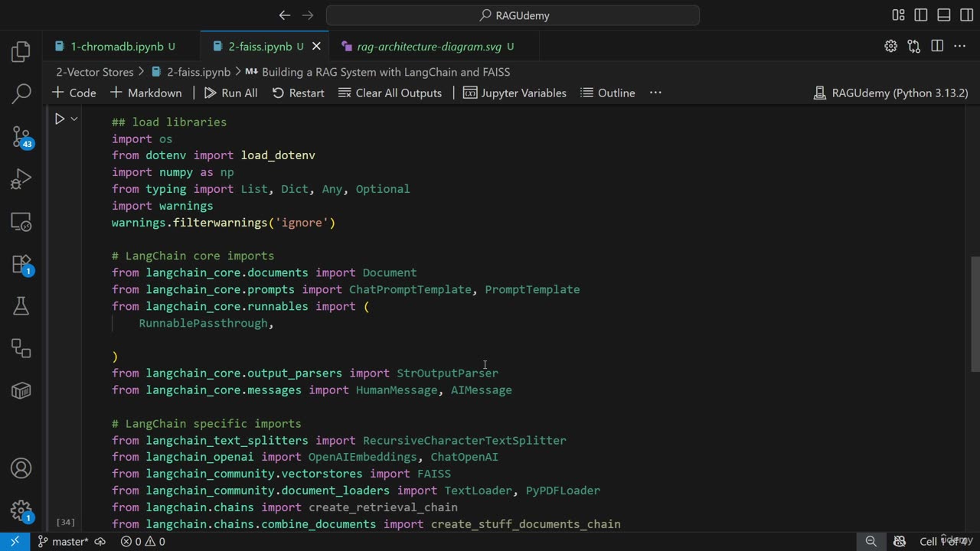Toggle the primary side bar layout
Viewport: 980px width, 551px height.
click(921, 15)
